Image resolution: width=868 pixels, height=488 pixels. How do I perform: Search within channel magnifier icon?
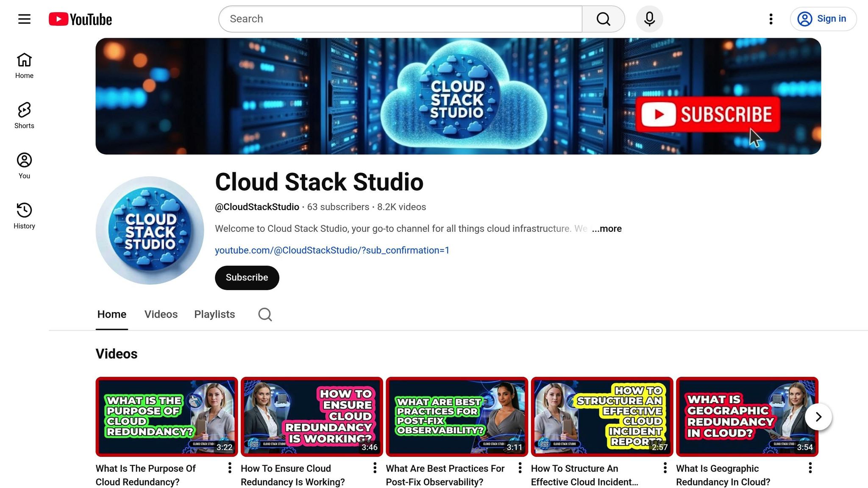[265, 314]
